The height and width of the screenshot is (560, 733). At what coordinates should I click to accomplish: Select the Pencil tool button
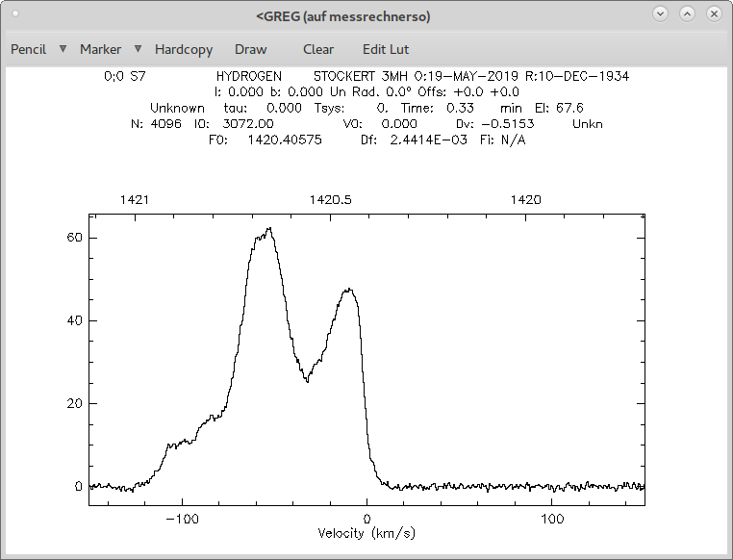pyautogui.click(x=28, y=49)
